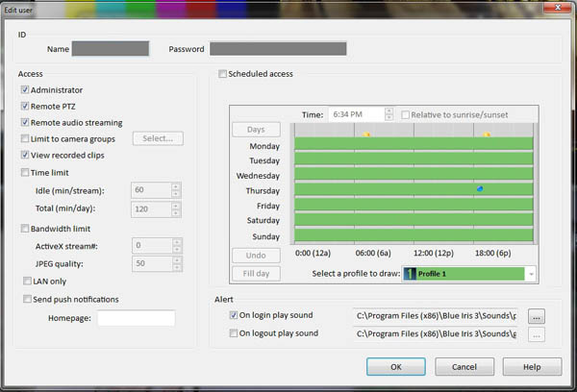Enable Limit to camera groups
Screen dimensions: 577x392
(x=25, y=138)
